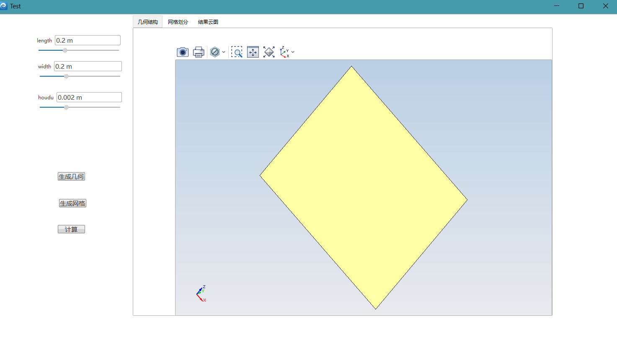Click the axis triad in the graphics viewport
The image size is (617, 364).
click(x=201, y=293)
